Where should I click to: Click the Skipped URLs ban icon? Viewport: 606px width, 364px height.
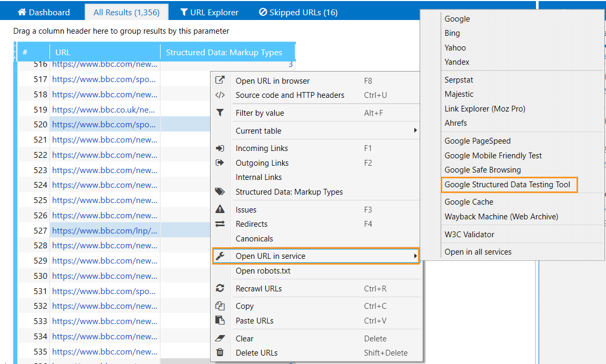(x=263, y=12)
